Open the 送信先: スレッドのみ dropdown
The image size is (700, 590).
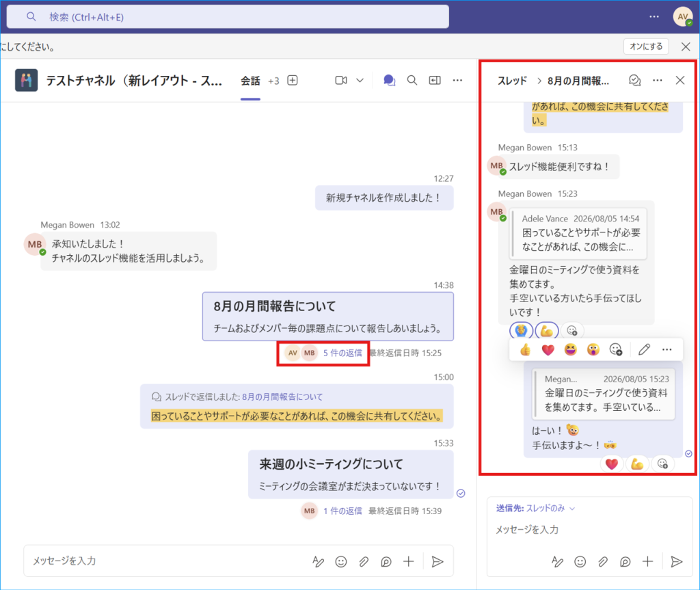pos(535,508)
